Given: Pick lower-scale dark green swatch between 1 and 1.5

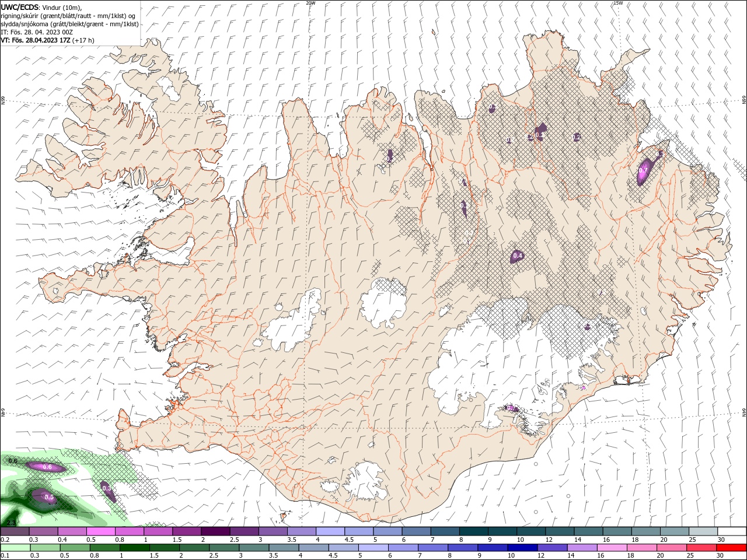Looking at the screenshot, I should point(135,548).
